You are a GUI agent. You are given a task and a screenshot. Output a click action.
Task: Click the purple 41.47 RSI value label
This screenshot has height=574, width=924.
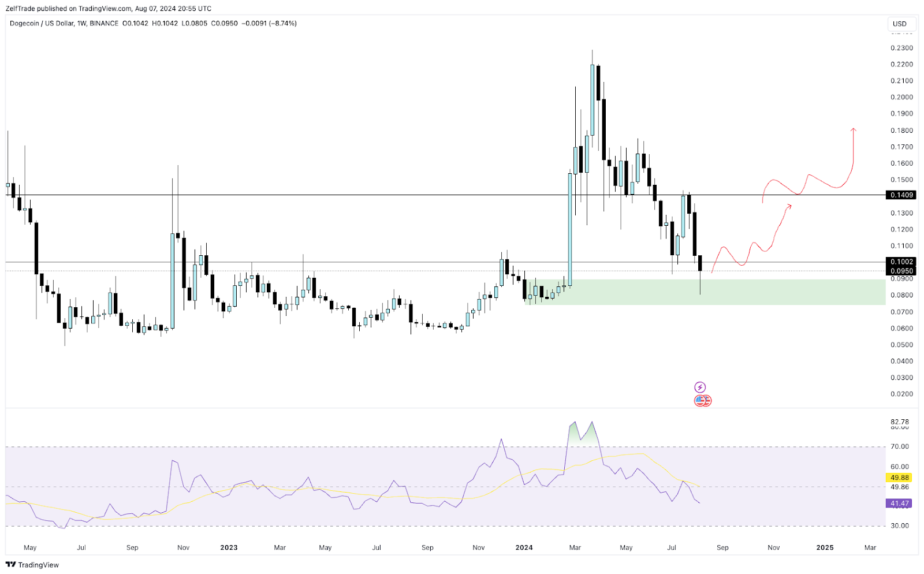pyautogui.click(x=899, y=504)
